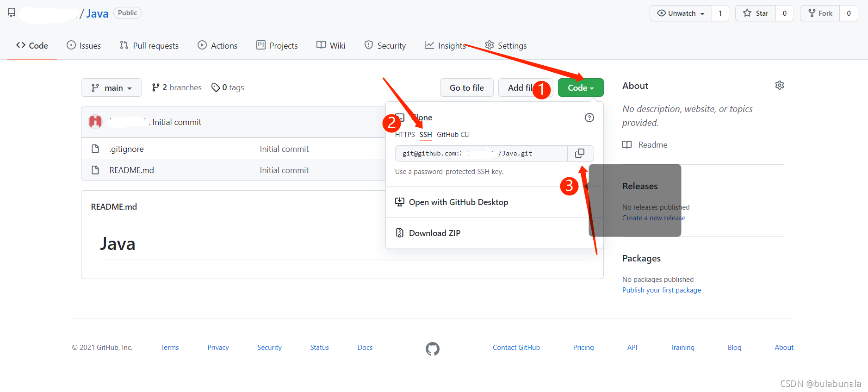The image size is (868, 392).
Task: Click the Unwatch button
Action: click(x=681, y=13)
